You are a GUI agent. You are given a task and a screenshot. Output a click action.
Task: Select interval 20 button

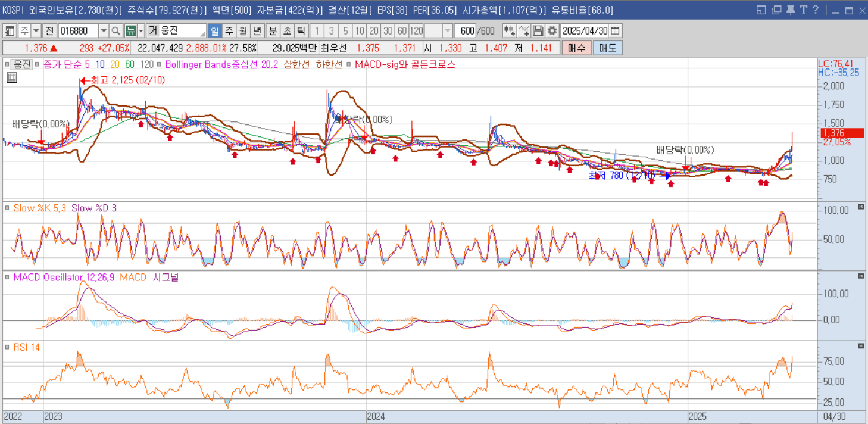coord(373,31)
